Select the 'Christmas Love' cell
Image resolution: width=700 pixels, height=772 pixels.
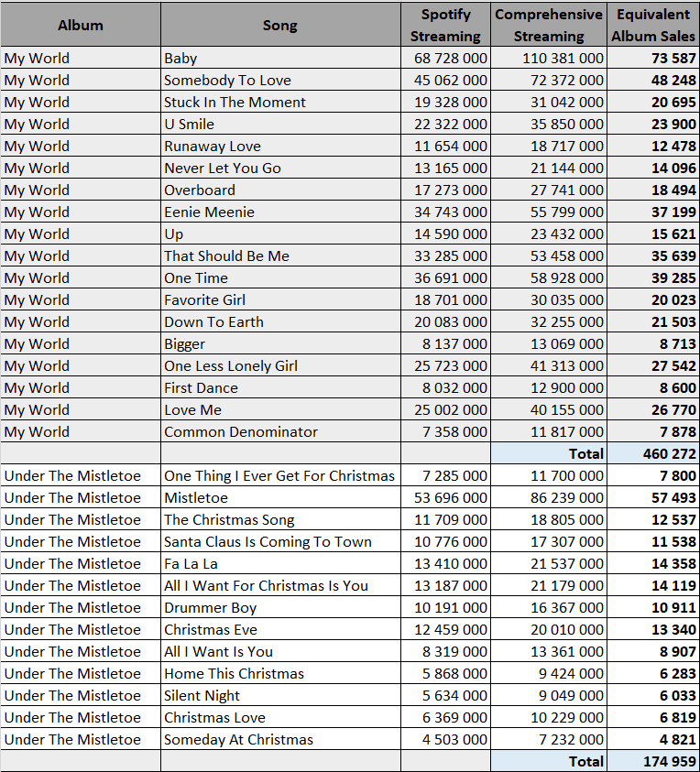click(280, 718)
